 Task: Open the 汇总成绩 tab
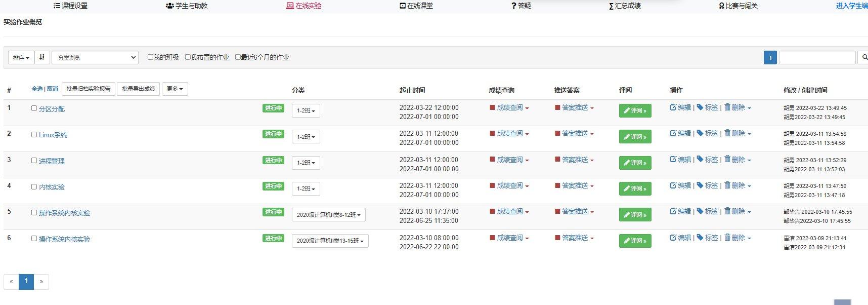(625, 6)
